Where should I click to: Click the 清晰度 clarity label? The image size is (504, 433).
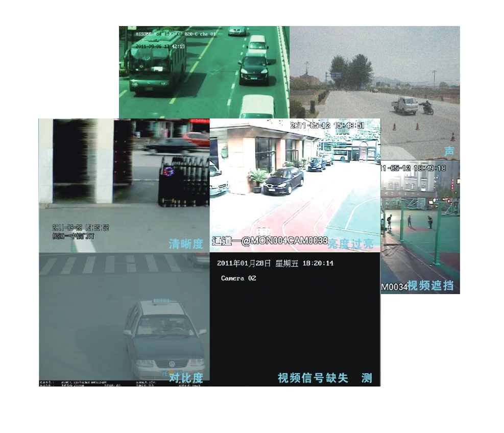186,244
